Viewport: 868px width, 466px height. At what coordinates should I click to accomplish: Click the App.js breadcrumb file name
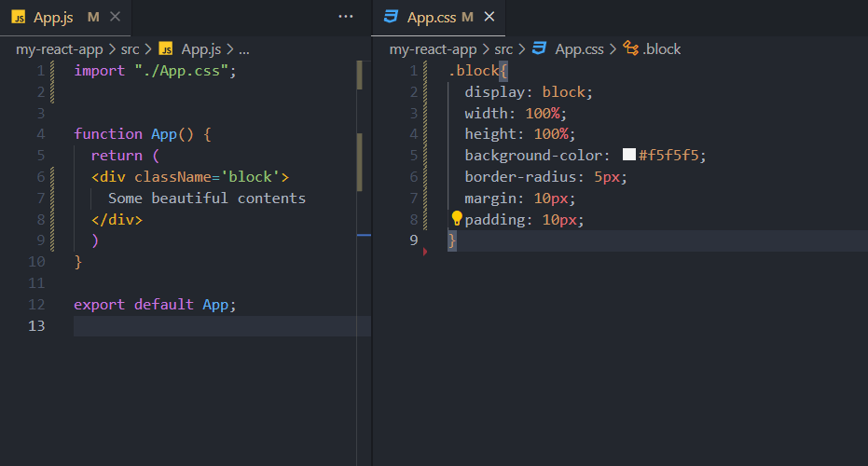coord(200,49)
